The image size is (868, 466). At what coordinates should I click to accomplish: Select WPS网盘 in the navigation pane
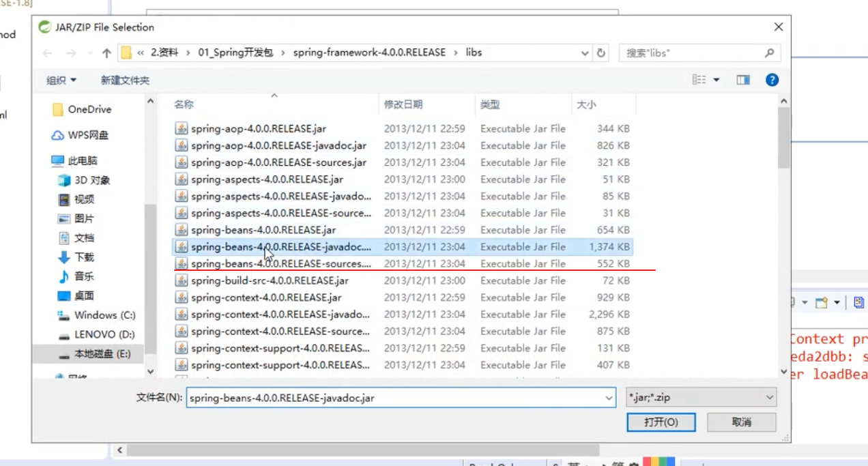pos(81,135)
